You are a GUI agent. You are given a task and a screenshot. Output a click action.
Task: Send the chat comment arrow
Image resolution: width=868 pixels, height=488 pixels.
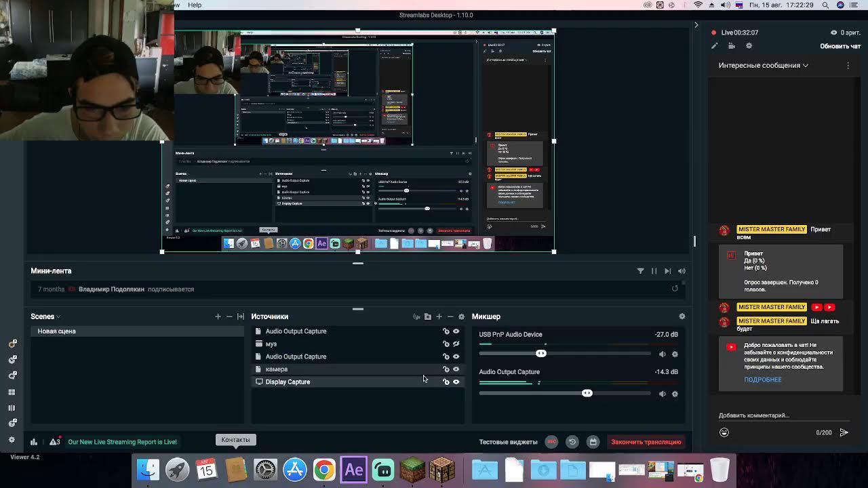point(844,432)
